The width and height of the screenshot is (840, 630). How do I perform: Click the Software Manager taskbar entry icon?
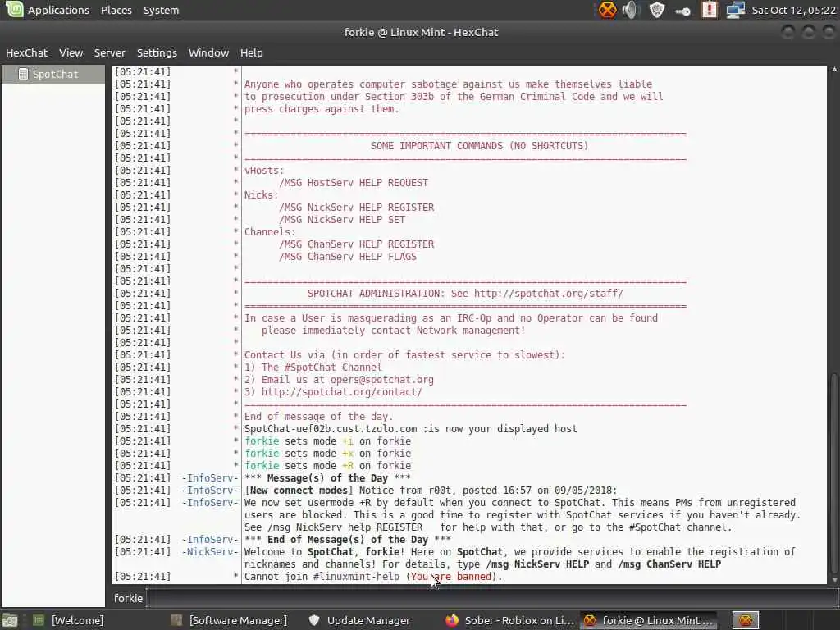click(176, 620)
